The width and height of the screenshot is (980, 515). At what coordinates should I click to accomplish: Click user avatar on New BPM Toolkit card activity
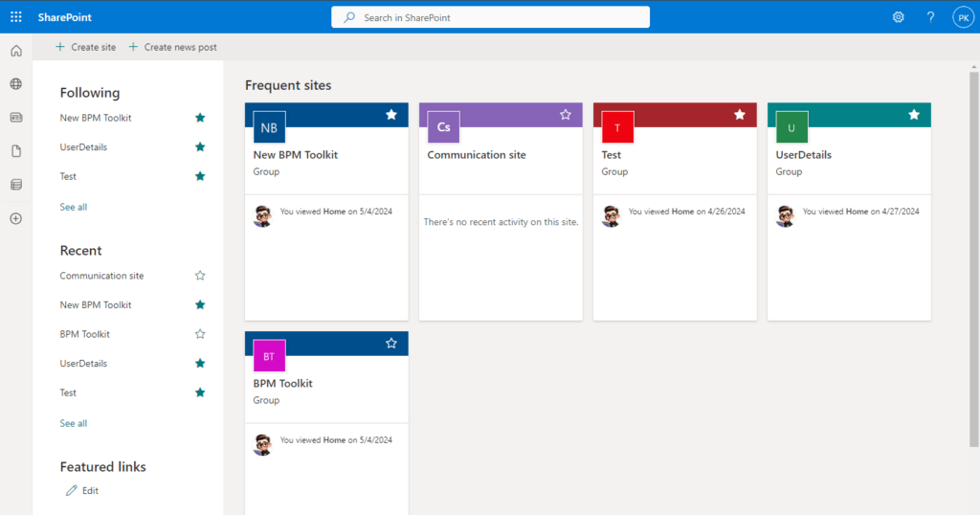coord(263,216)
